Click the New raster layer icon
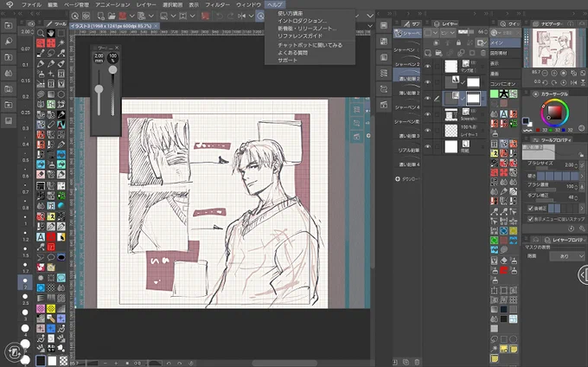Image resolution: width=588 pixels, height=367 pixels. coord(427,54)
